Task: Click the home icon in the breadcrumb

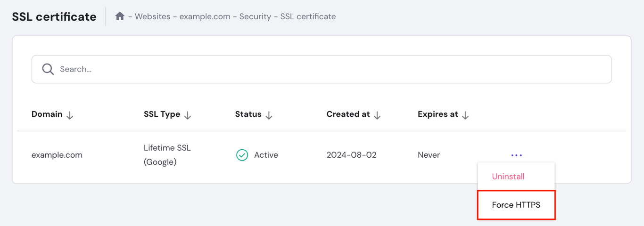Action: [x=120, y=16]
